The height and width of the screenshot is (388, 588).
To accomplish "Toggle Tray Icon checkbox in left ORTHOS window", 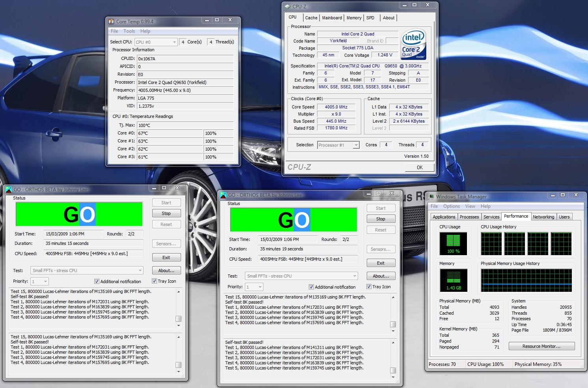I will tap(154, 281).
